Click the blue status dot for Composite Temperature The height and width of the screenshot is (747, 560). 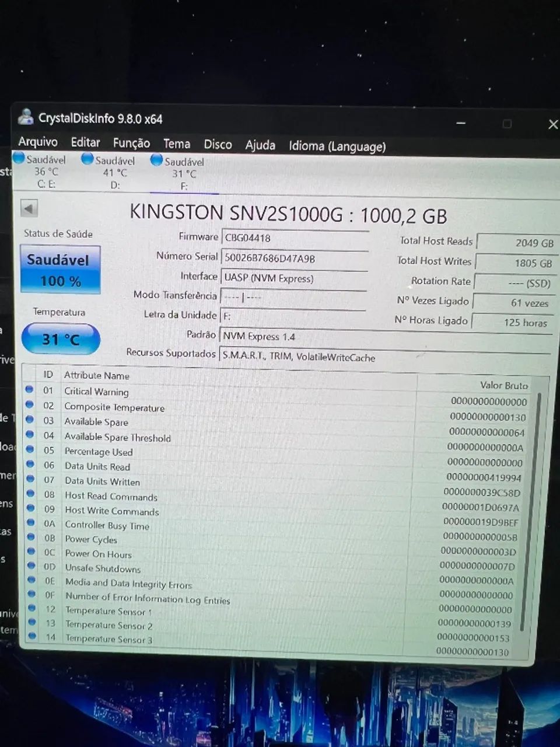coord(30,404)
